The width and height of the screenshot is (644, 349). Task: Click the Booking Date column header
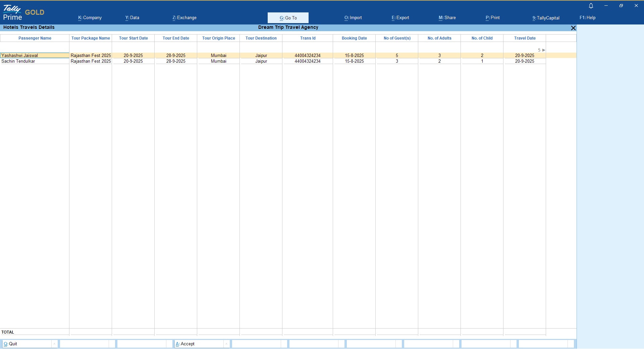(x=354, y=38)
